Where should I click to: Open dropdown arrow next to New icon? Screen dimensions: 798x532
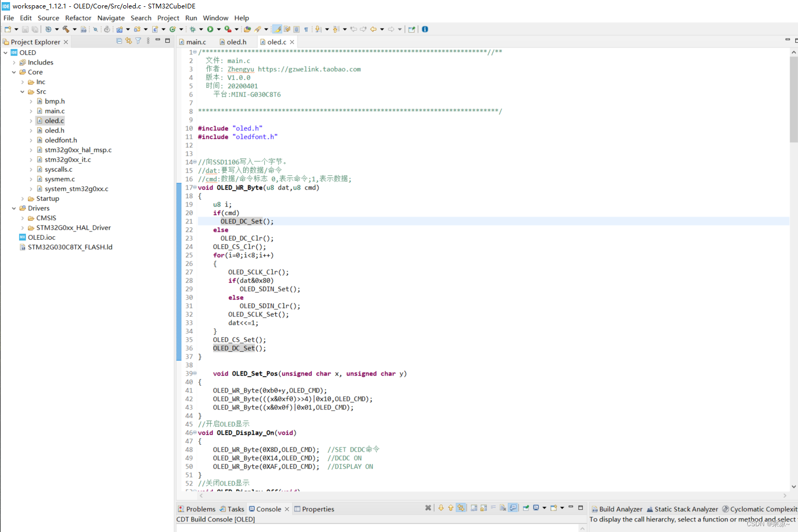(16, 29)
